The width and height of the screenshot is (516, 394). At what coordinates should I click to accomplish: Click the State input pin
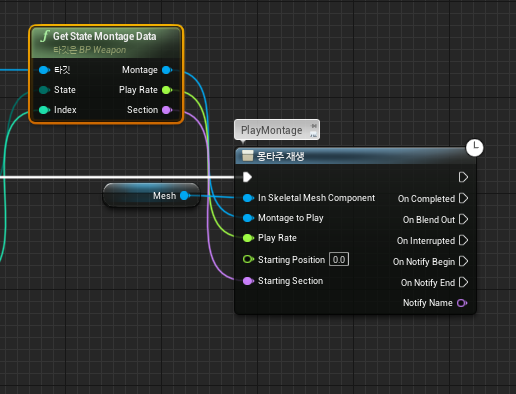point(44,90)
